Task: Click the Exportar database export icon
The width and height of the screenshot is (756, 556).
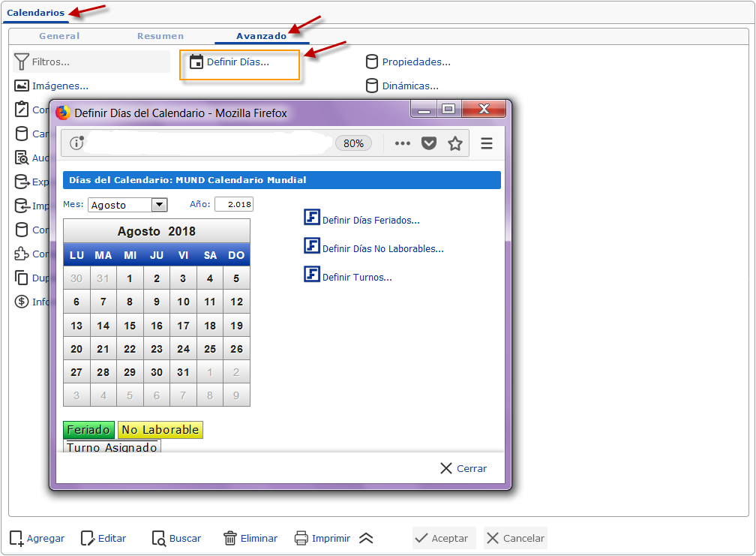Action: (x=21, y=181)
